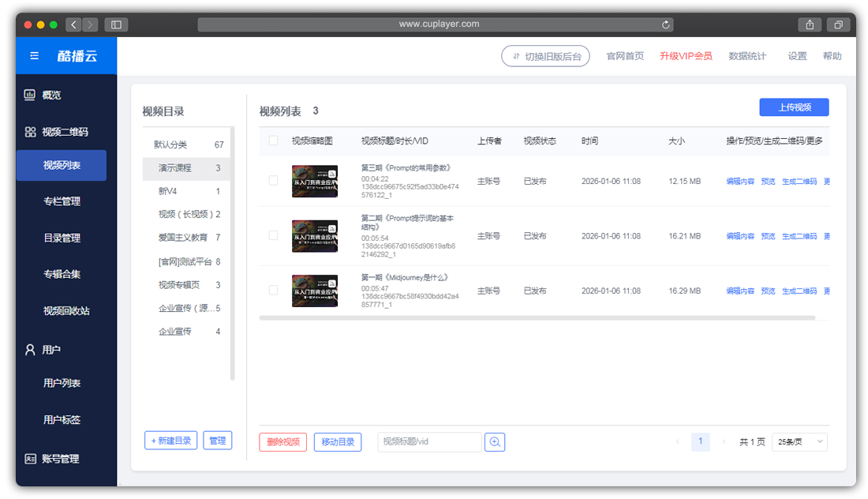Tick the checkbox for 第一期《Midjourney是什么》

(x=273, y=291)
